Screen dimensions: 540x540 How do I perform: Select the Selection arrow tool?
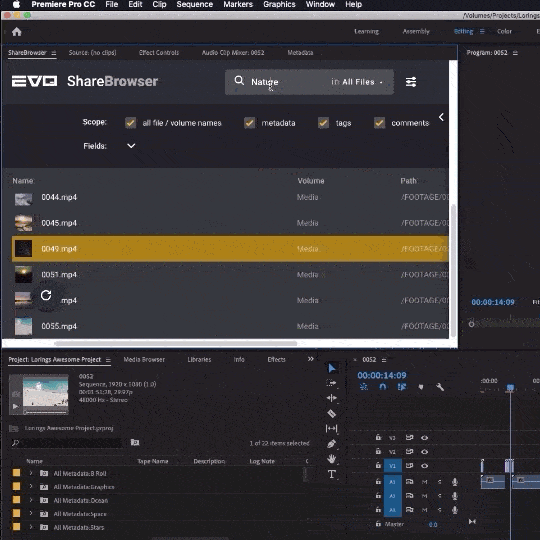332,368
